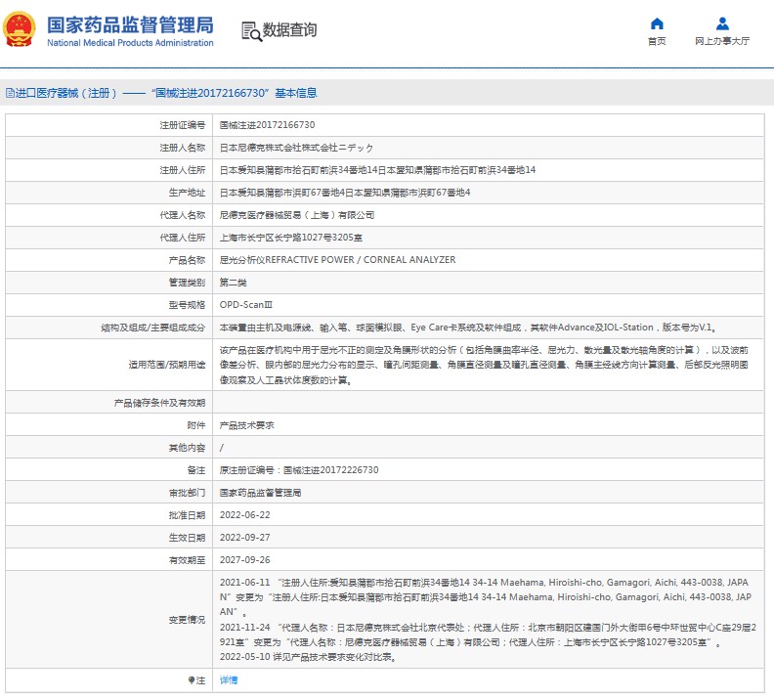Click the 产品名称 row label
The height and width of the screenshot is (700, 774).
click(x=187, y=260)
